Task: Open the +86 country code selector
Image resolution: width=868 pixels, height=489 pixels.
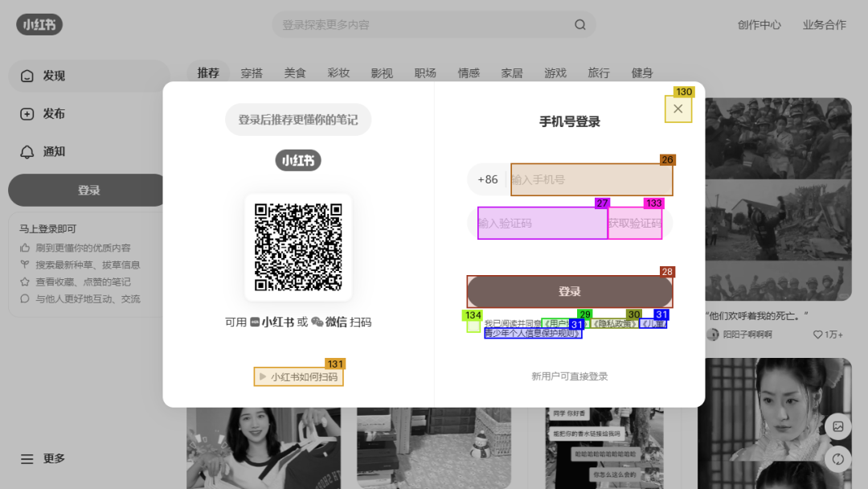Action: pyautogui.click(x=488, y=179)
